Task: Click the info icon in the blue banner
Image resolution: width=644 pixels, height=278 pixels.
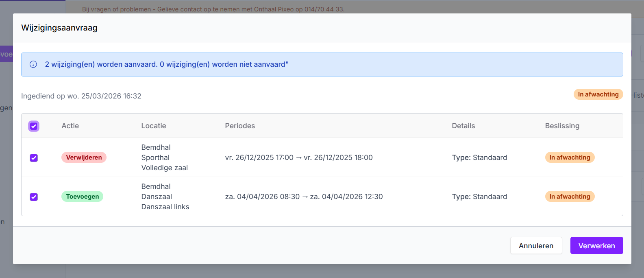Action: pyautogui.click(x=33, y=64)
